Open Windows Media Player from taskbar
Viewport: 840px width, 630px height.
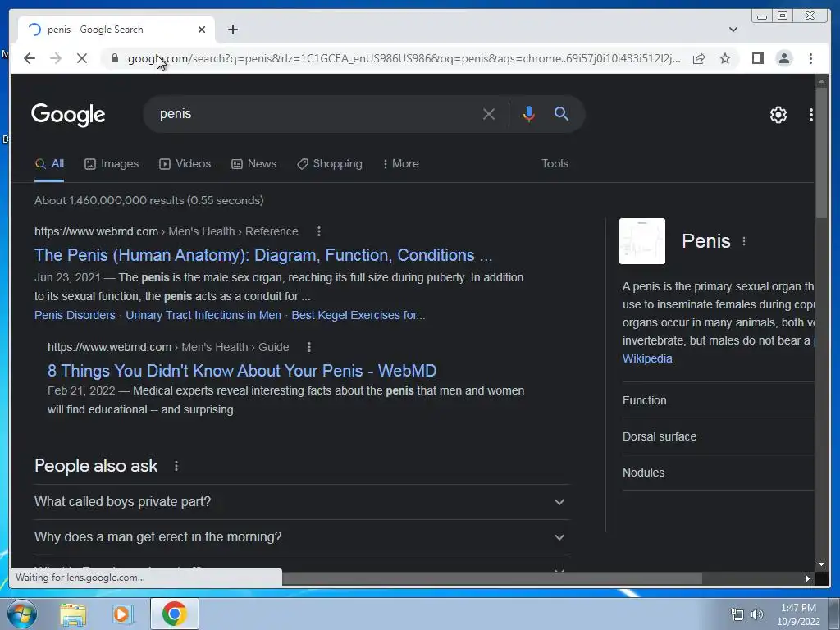pyautogui.click(x=122, y=614)
